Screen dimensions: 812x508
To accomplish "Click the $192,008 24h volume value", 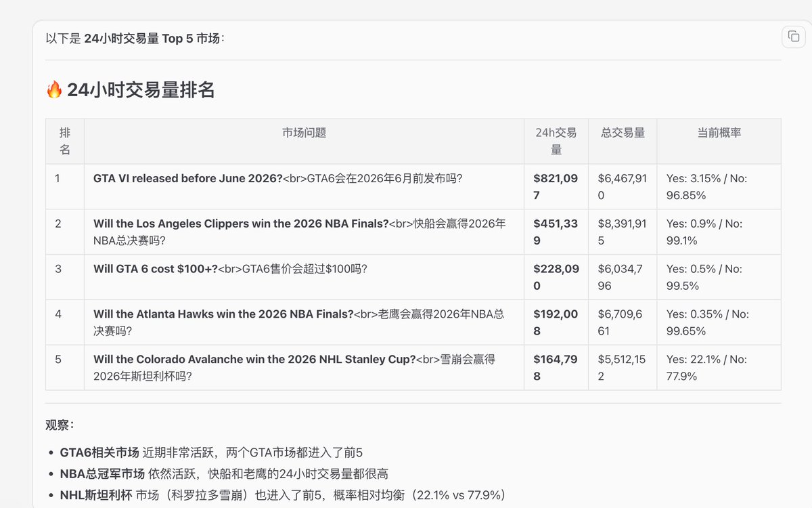I will click(556, 322).
